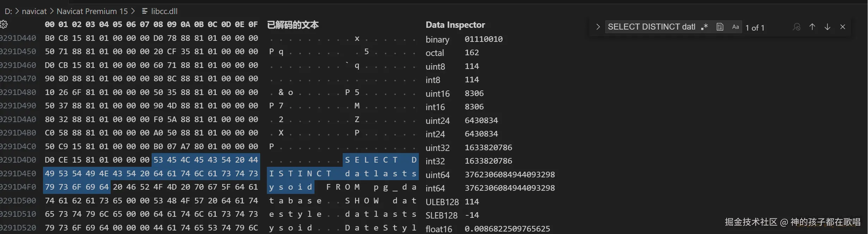The width and height of the screenshot is (868, 234).
Task: Expand the replace field chevron
Action: click(x=598, y=27)
